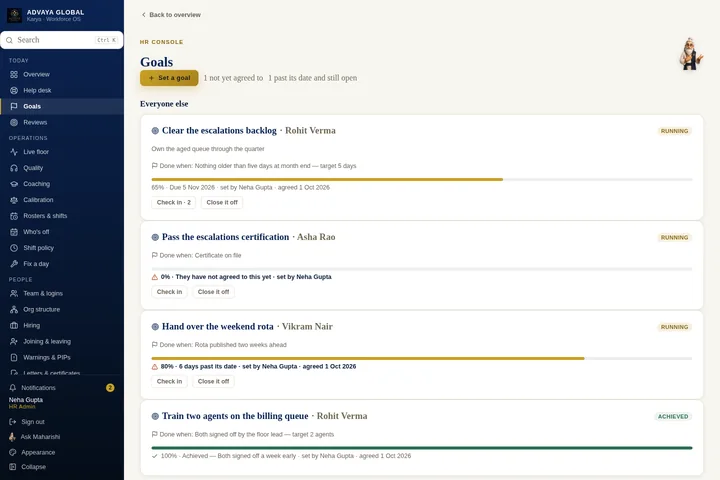Click the Joining & leaving person icon
Viewport: 720px width, 480px height.
coord(14,341)
